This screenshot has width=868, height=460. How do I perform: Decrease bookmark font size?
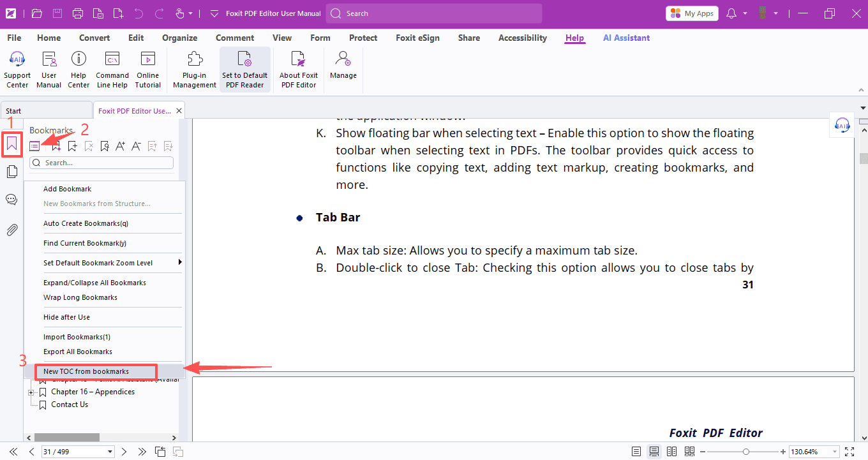(x=136, y=146)
